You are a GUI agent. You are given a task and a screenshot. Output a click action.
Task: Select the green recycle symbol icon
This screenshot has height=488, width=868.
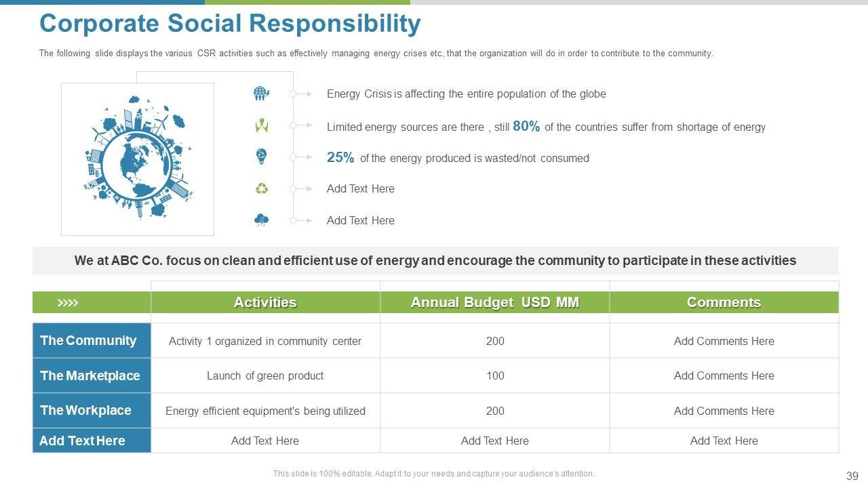(x=261, y=188)
